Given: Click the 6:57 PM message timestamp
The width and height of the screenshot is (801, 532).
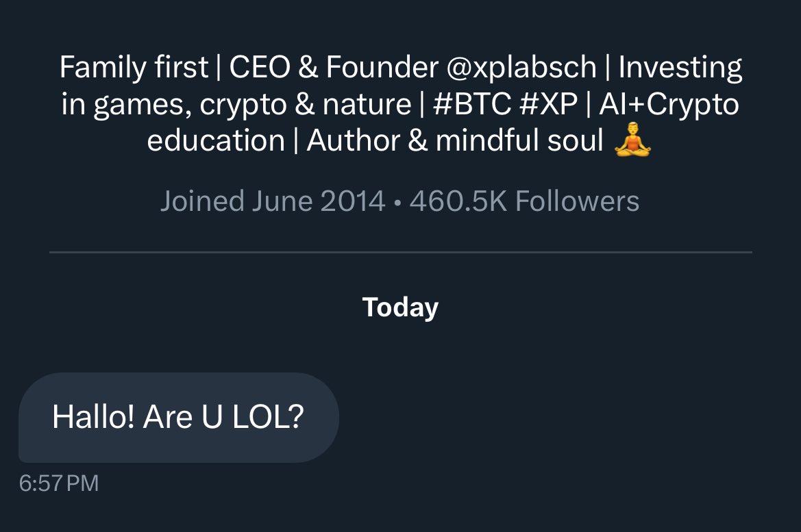Looking at the screenshot, I should (59, 483).
